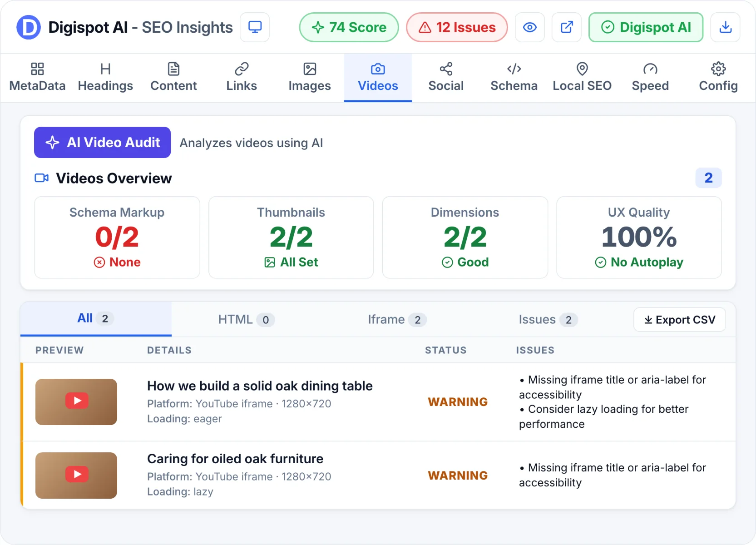Click WARNING status of oiled oak row
The width and height of the screenshot is (756, 545).
[458, 476]
